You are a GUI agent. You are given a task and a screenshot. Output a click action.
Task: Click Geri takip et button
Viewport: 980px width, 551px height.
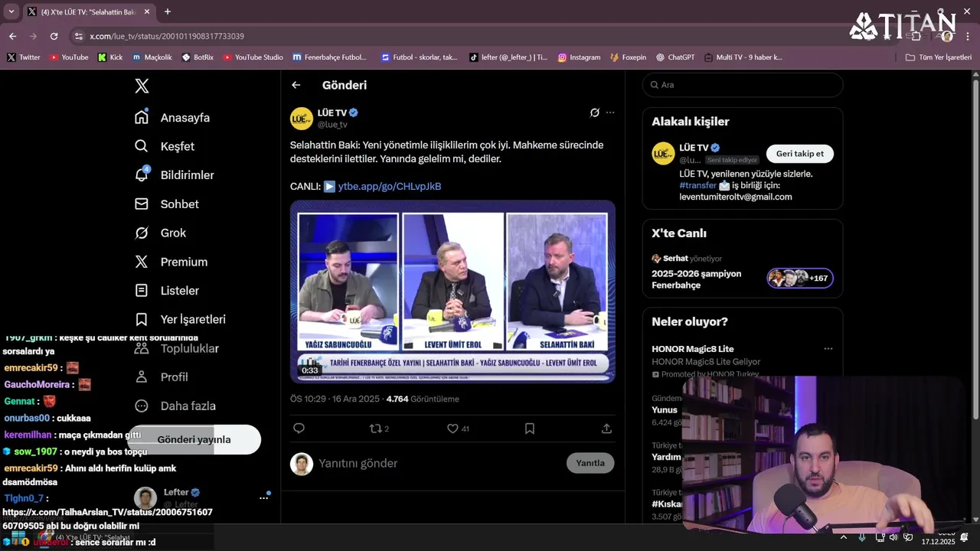(x=800, y=154)
